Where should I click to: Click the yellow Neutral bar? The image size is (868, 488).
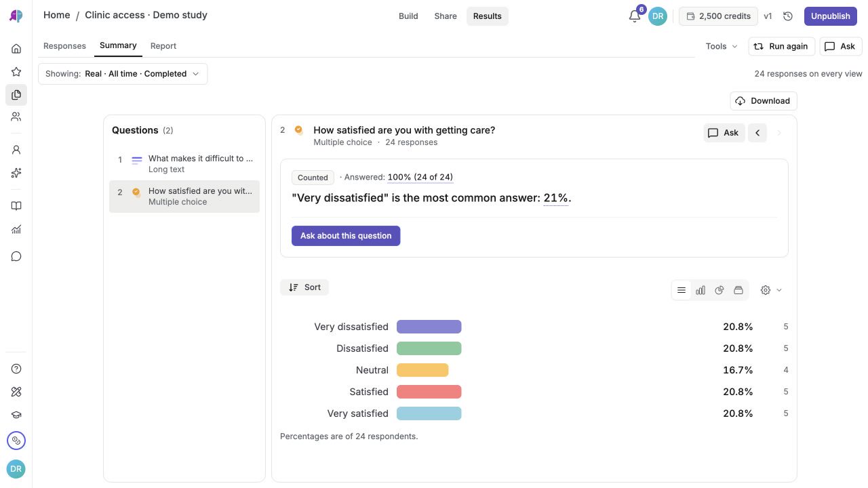(x=422, y=370)
